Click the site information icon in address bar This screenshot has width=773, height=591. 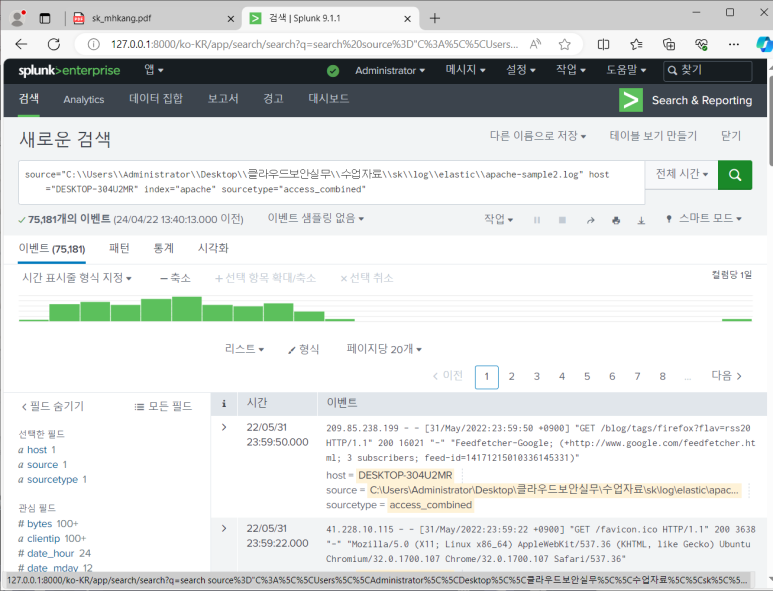(x=93, y=44)
